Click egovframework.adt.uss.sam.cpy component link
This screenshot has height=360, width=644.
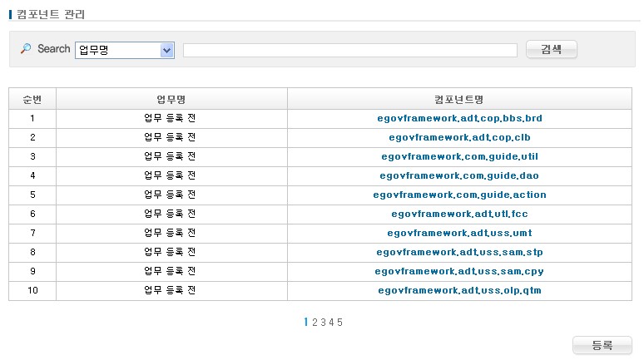(x=459, y=272)
